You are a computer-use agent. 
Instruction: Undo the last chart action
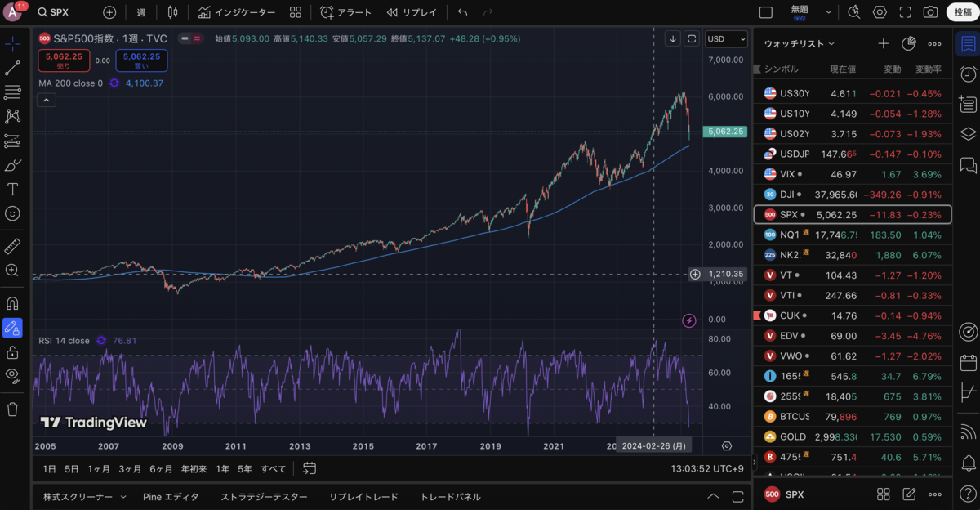click(x=463, y=12)
